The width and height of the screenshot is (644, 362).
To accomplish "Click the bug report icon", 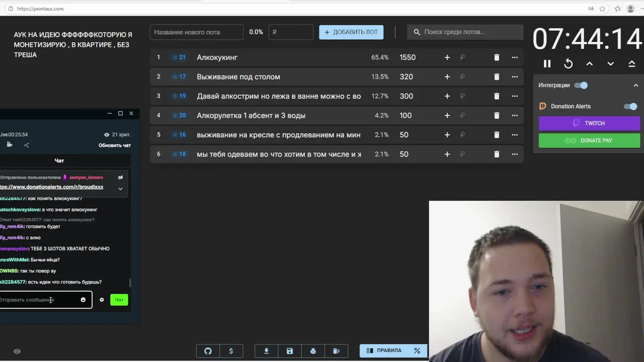I will point(313,351).
